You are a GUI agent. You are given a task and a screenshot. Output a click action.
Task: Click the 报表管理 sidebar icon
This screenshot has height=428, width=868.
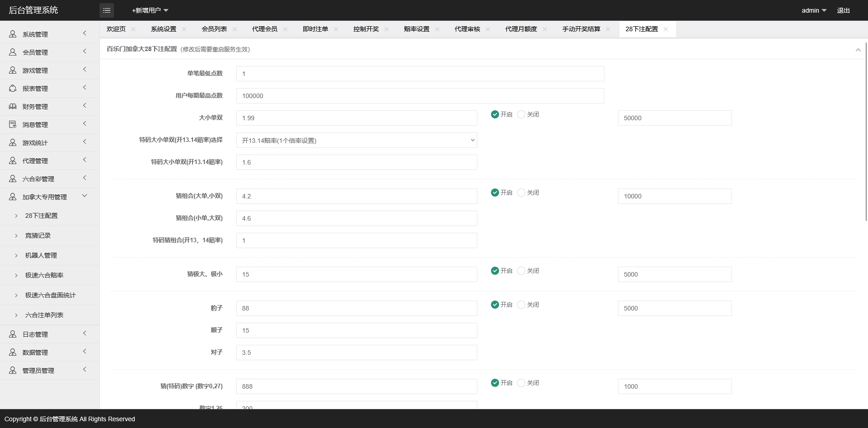[13, 89]
